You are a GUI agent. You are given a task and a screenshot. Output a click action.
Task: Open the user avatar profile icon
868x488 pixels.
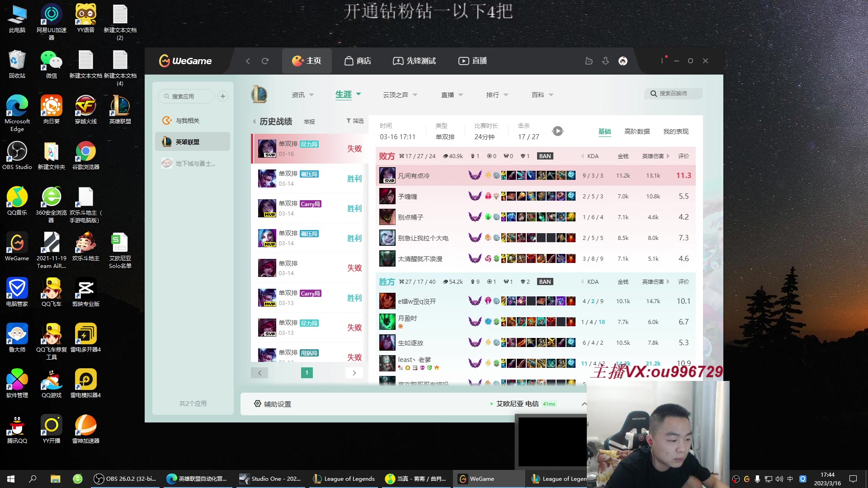click(623, 61)
